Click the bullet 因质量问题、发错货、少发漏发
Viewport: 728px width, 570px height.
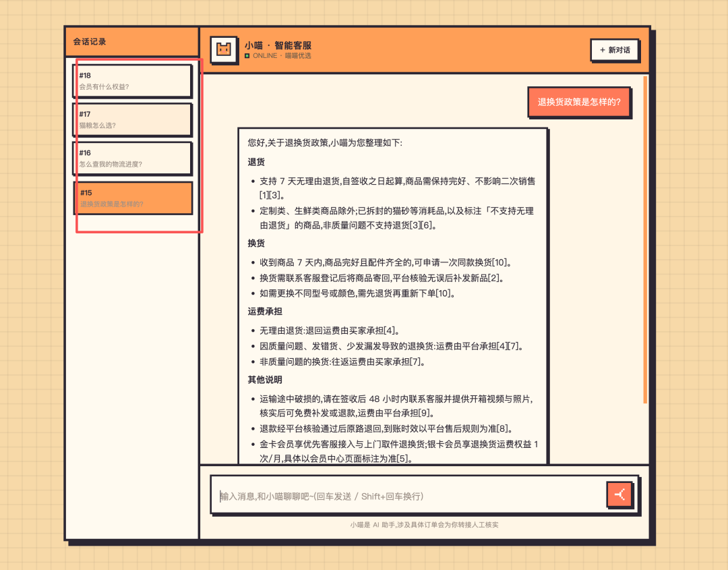[x=391, y=346]
